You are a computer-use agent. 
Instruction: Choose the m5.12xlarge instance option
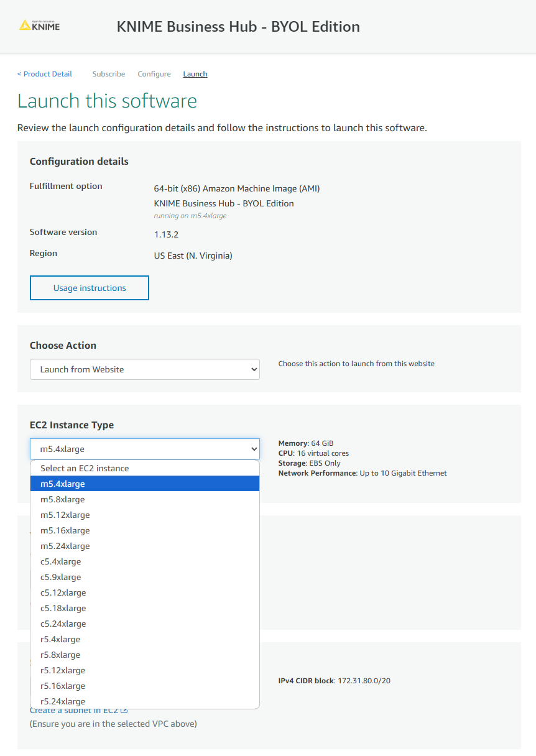click(145, 515)
